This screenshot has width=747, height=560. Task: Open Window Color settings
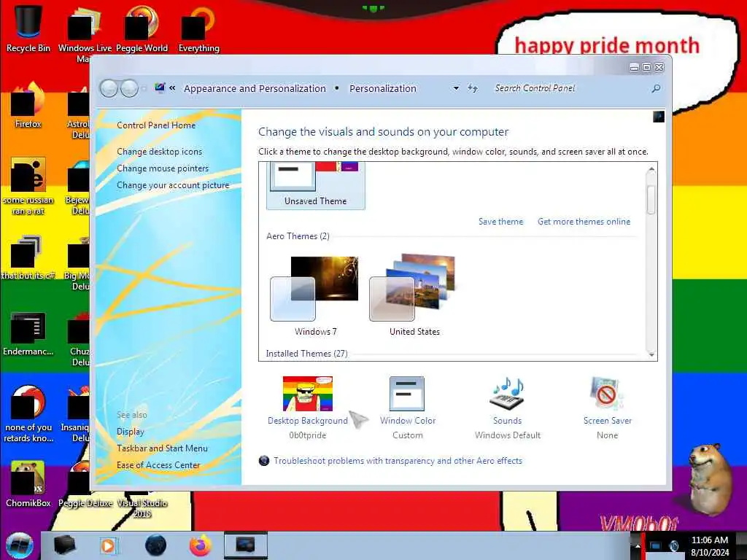[407, 408]
